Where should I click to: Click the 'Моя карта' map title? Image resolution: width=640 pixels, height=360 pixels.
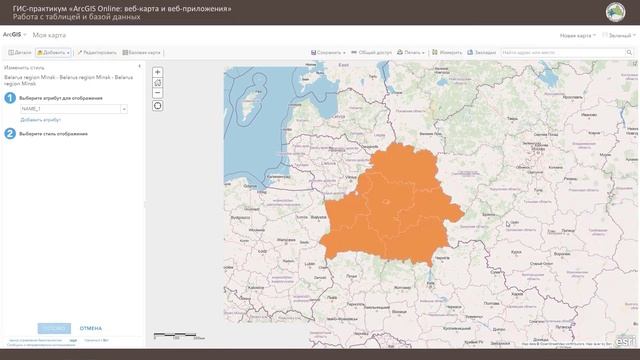click(49, 35)
